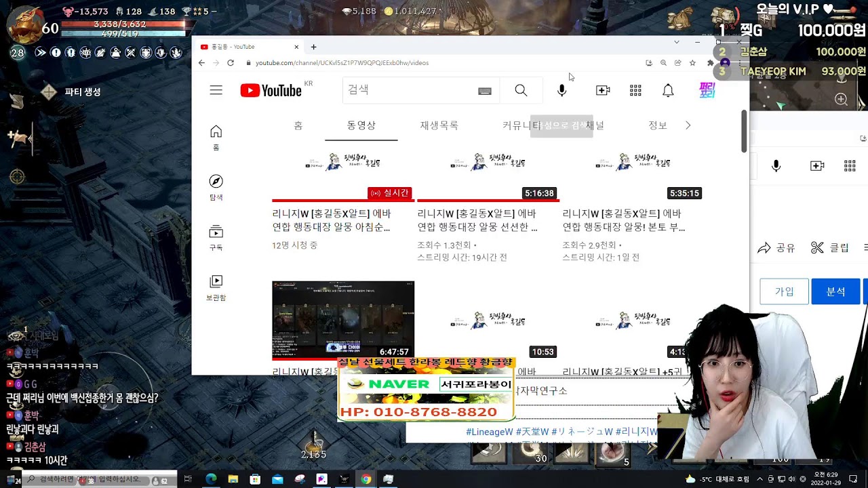Go back in Chrome
Viewport: 868px width, 488px height.
pyautogui.click(x=201, y=63)
